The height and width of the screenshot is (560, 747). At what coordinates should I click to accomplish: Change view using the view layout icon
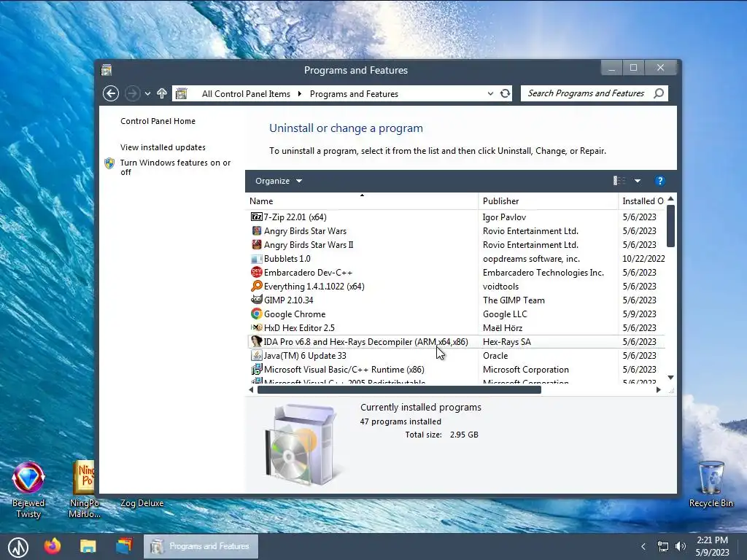pos(619,181)
